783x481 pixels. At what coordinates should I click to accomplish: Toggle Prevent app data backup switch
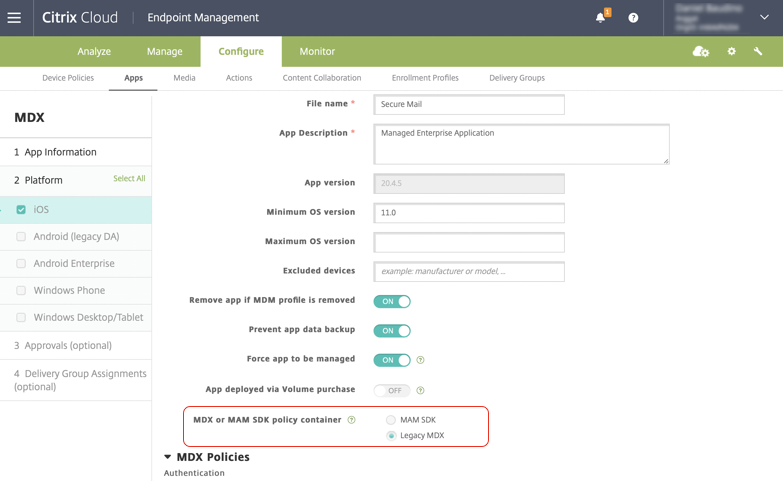(392, 331)
